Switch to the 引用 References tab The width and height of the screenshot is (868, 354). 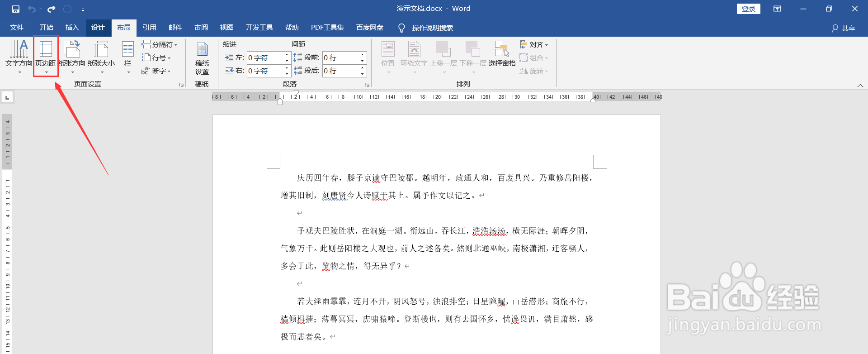pos(150,28)
